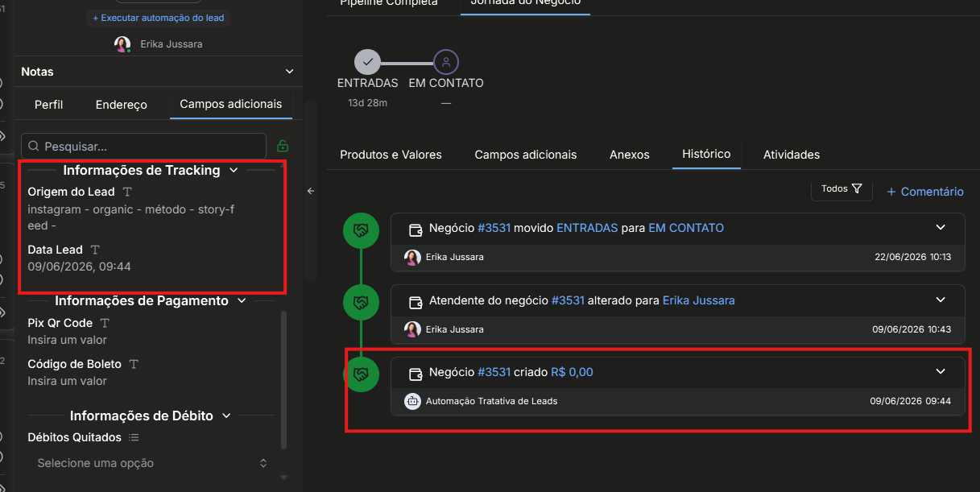Click the Pesquisar search field
The image size is (980, 492).
click(143, 147)
